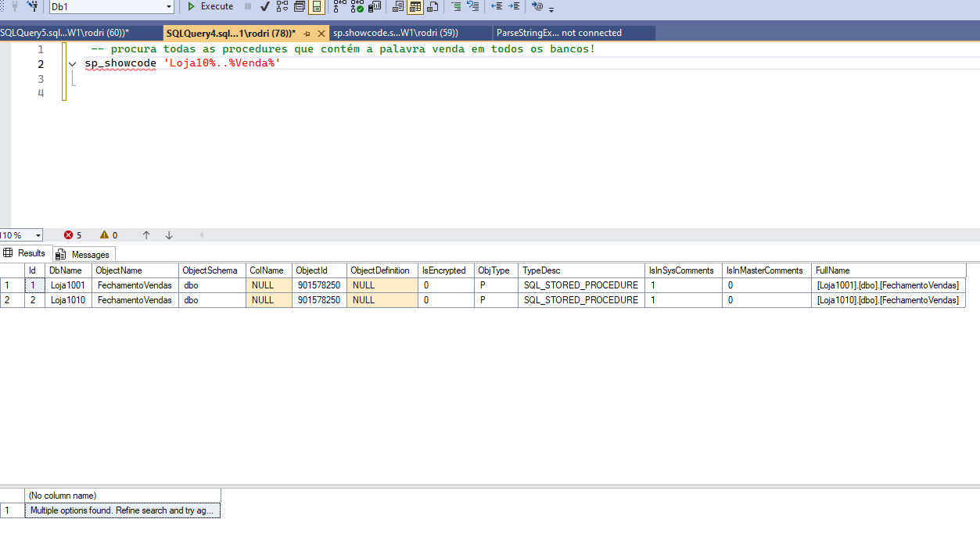This screenshot has width=980, height=544.
Task: Click SQL_STORED_PROCEDURE in the Loja1001 row
Action: click(x=582, y=285)
